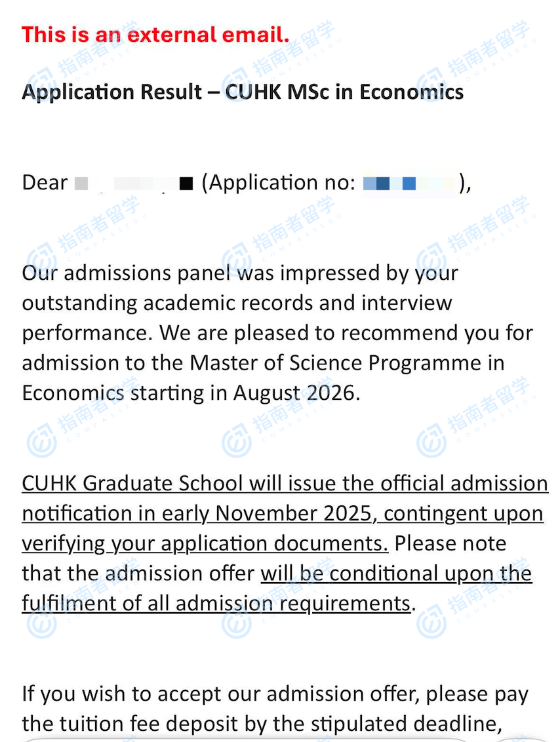Click the word "Dear" in the greeting
Screen dimensions: 560x742
click(x=45, y=183)
